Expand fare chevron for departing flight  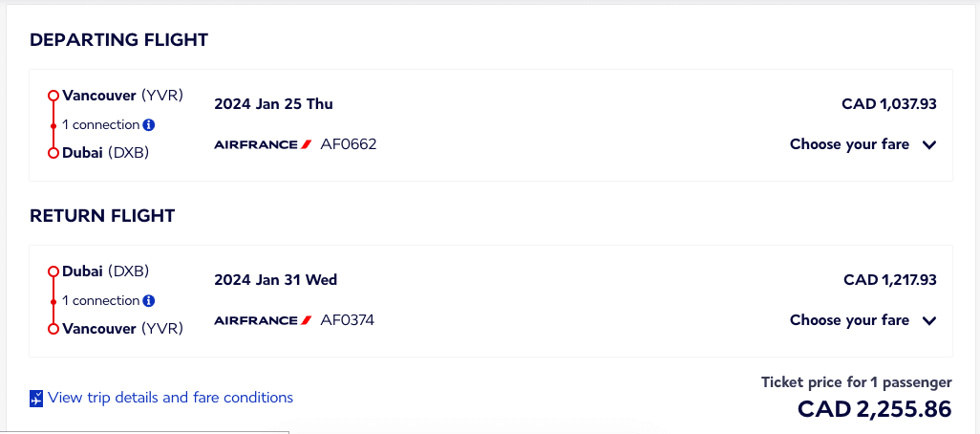(x=929, y=145)
